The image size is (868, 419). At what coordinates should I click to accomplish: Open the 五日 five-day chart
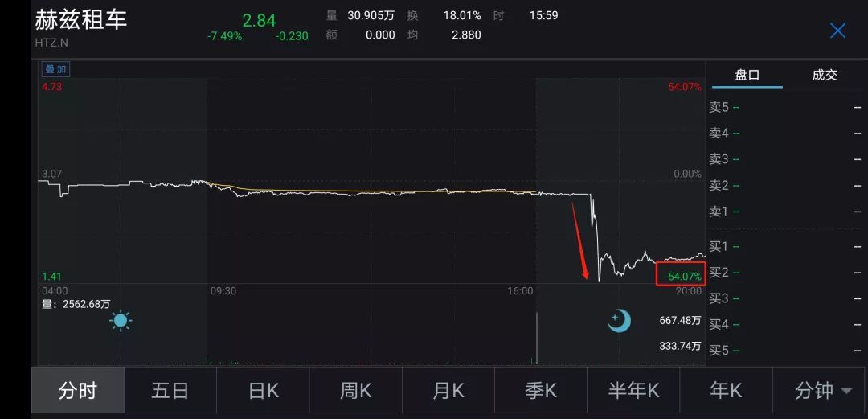tap(170, 390)
